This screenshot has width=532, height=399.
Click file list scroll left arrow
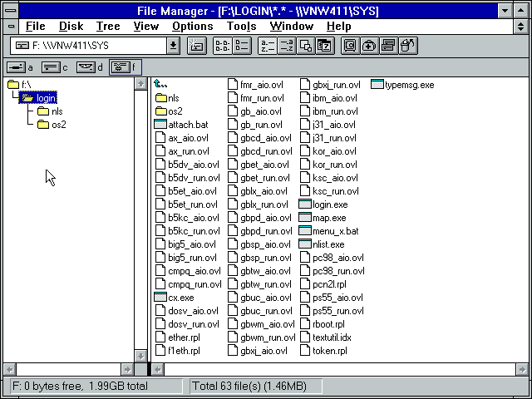tap(158, 369)
